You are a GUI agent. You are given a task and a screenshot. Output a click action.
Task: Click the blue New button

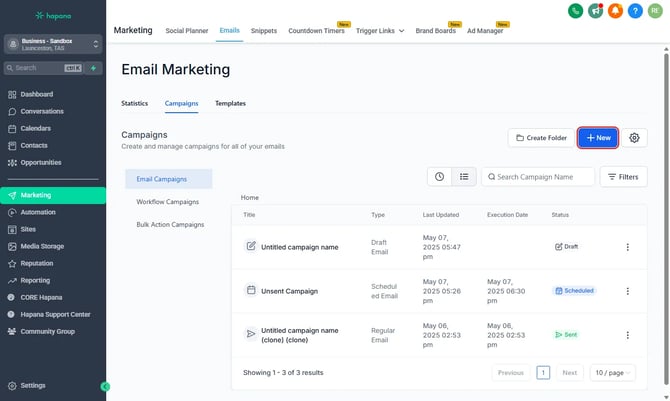[x=598, y=138]
